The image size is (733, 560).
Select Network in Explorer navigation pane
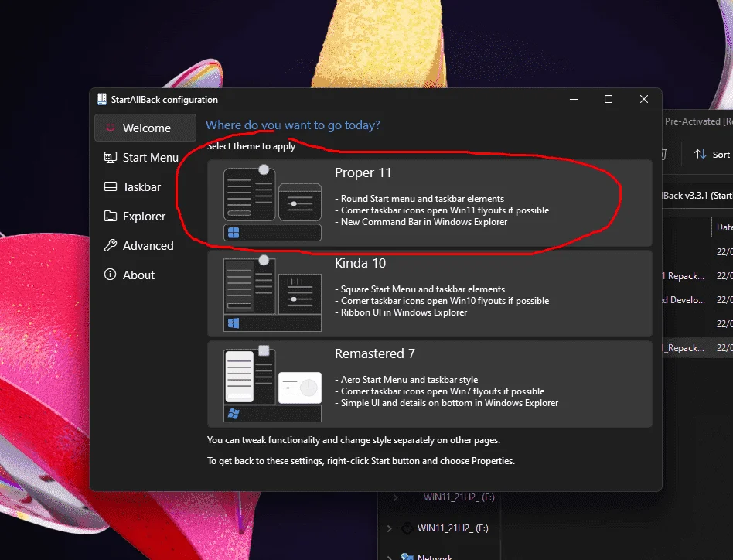click(x=435, y=557)
